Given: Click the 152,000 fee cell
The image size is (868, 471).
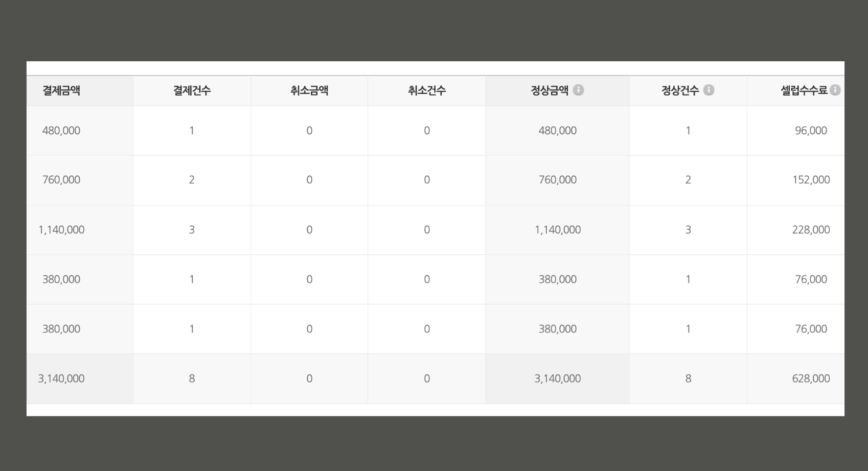Looking at the screenshot, I should pos(796,180).
